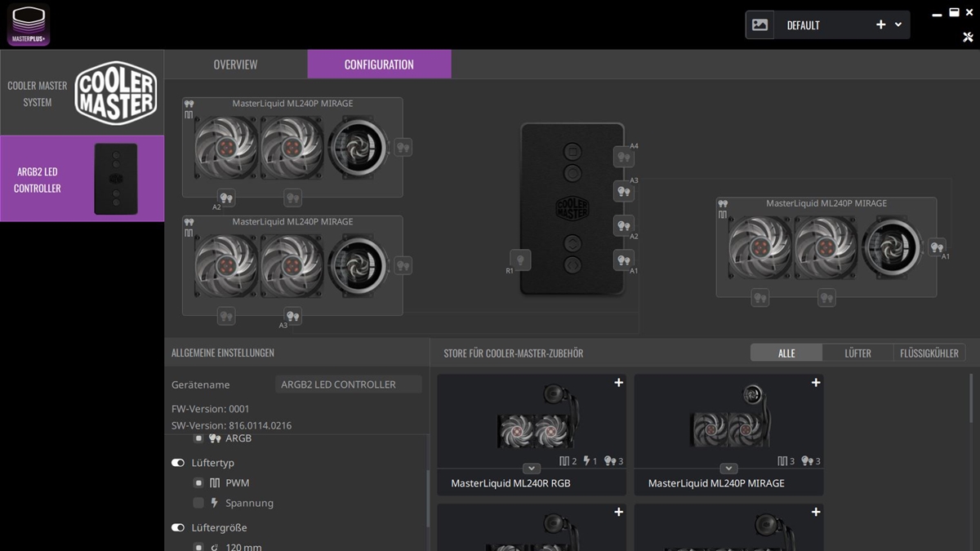
Task: Click the Cooler Master hexagon logo
Action: click(116, 93)
